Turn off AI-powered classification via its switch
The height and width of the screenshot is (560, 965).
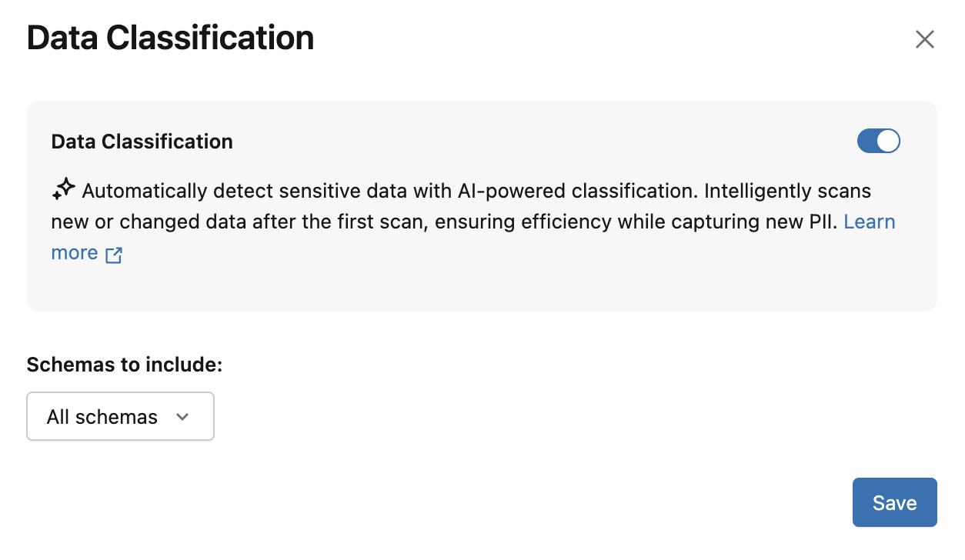click(878, 141)
